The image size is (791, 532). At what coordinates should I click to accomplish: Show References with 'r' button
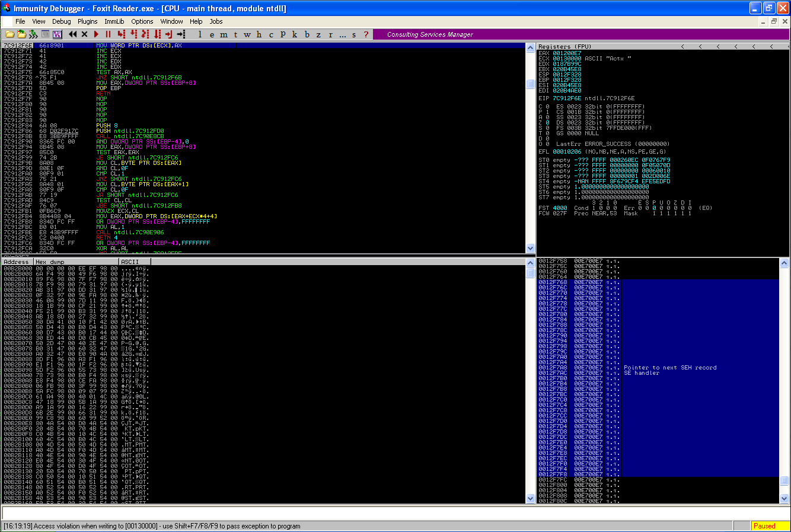click(330, 34)
